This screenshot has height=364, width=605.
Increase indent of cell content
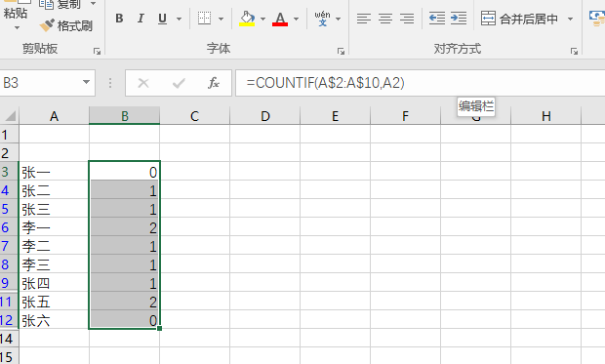pos(459,19)
